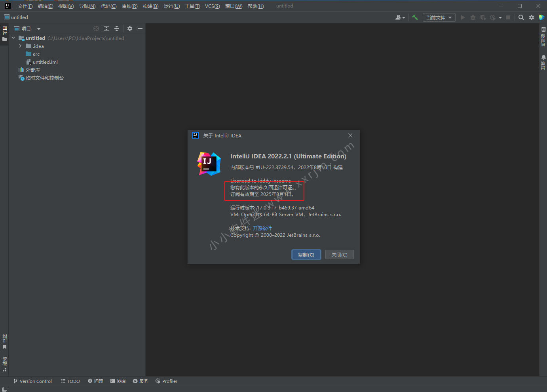This screenshot has height=392, width=547.
Task: Toggle the Bookmarks side tab on left edge
Action: (x=4, y=342)
